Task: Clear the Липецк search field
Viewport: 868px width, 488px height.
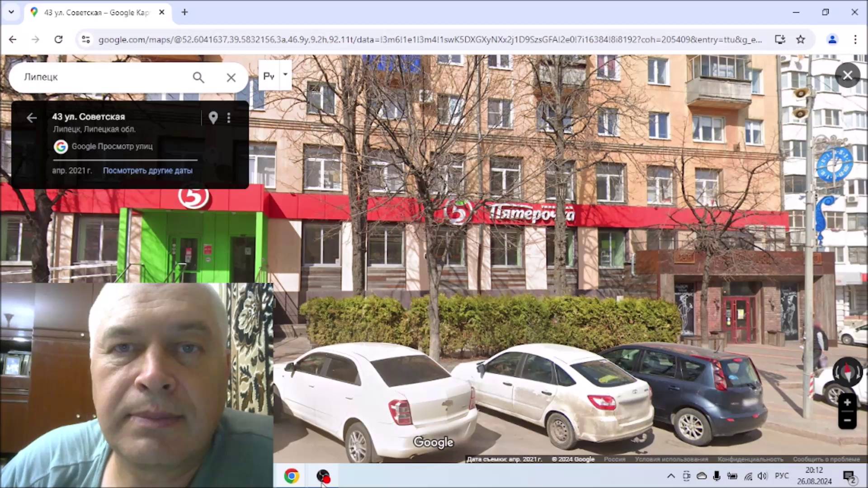Action: [x=231, y=77]
